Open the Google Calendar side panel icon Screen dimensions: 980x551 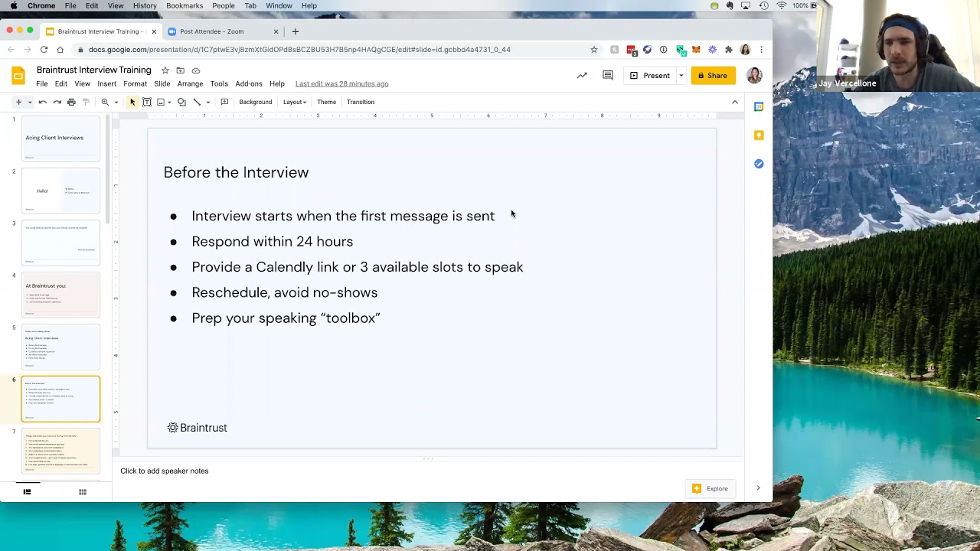tap(759, 107)
